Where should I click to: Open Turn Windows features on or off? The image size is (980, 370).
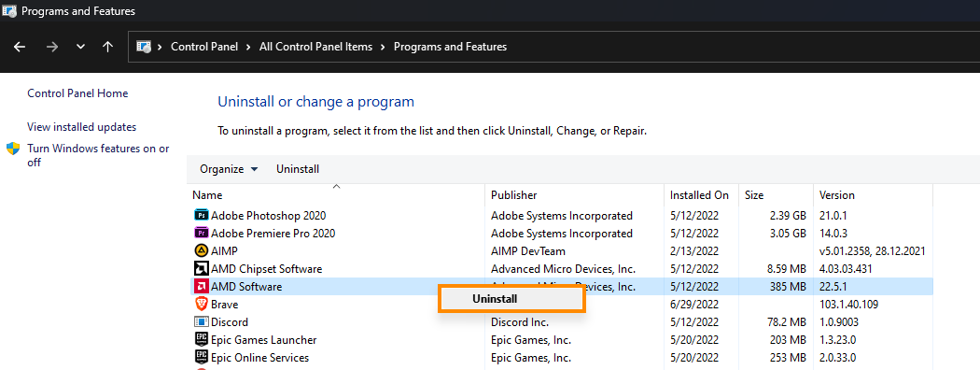98,155
